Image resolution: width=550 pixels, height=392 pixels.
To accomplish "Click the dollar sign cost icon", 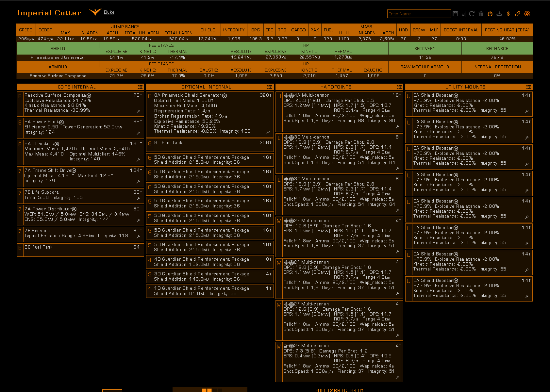I will tap(508, 14).
